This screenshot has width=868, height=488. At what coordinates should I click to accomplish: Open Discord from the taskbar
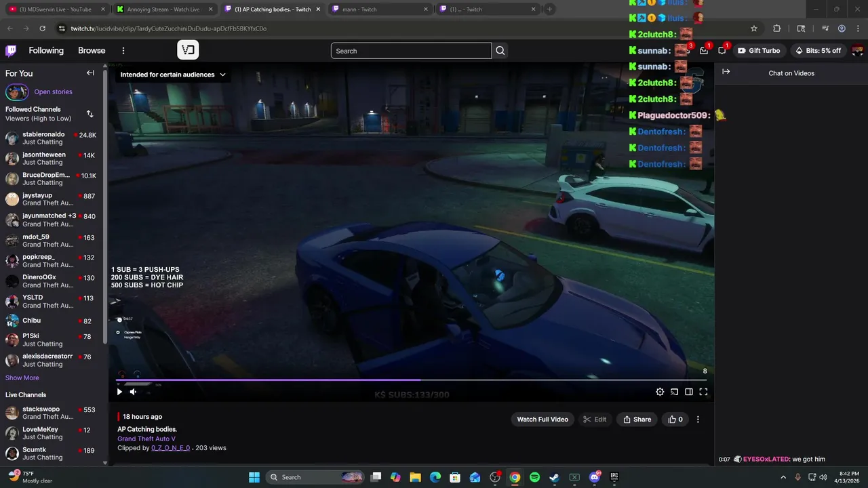click(x=595, y=477)
